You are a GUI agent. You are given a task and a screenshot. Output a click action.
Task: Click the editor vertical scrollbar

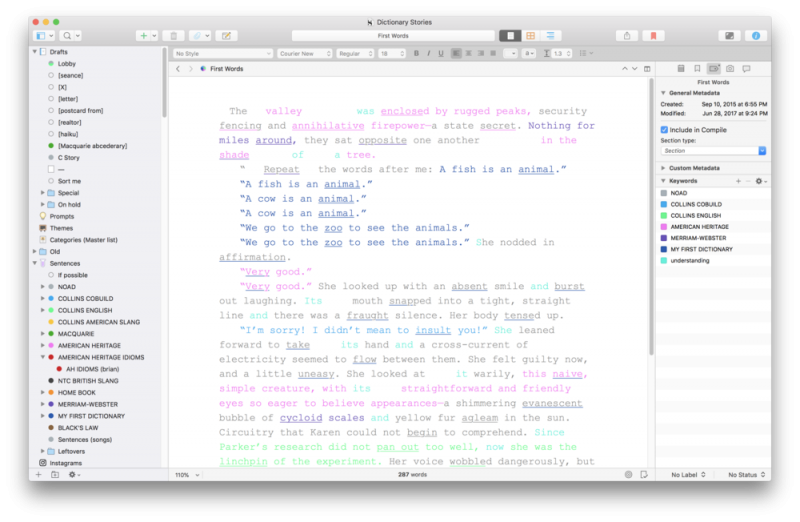tap(651, 217)
